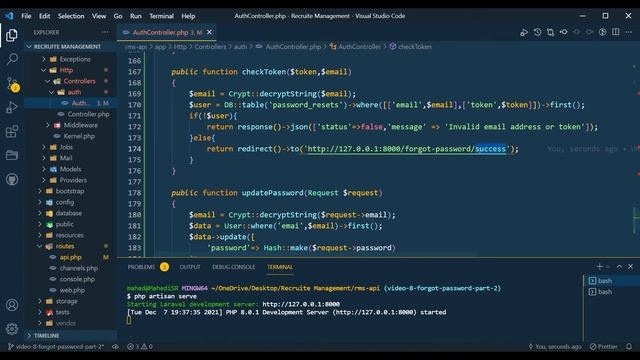Open the Explorer view in activity bar

(x=12, y=36)
